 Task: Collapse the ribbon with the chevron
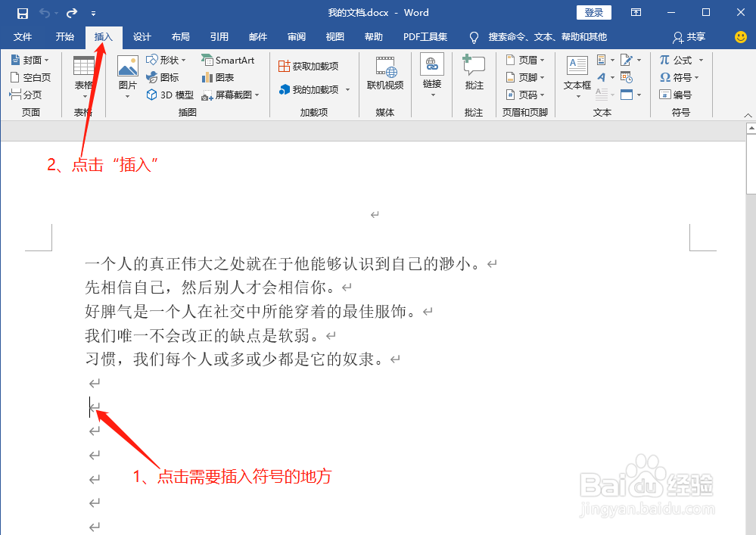(748, 115)
